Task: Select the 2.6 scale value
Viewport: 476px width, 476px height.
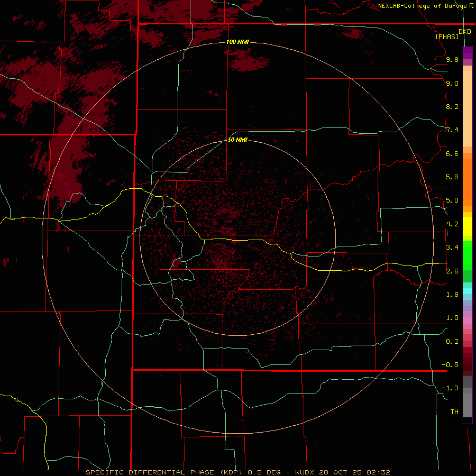Action: click(452, 271)
